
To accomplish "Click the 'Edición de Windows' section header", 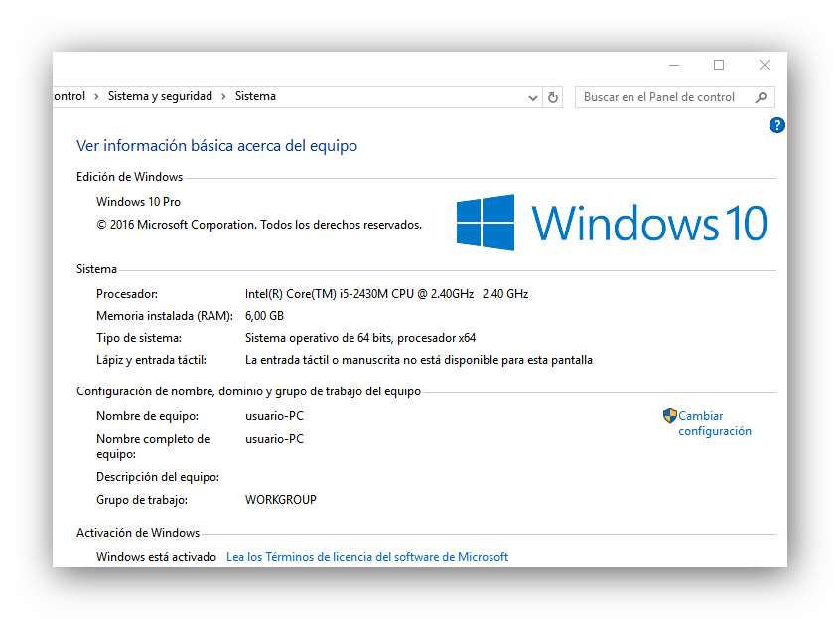I will [130, 177].
